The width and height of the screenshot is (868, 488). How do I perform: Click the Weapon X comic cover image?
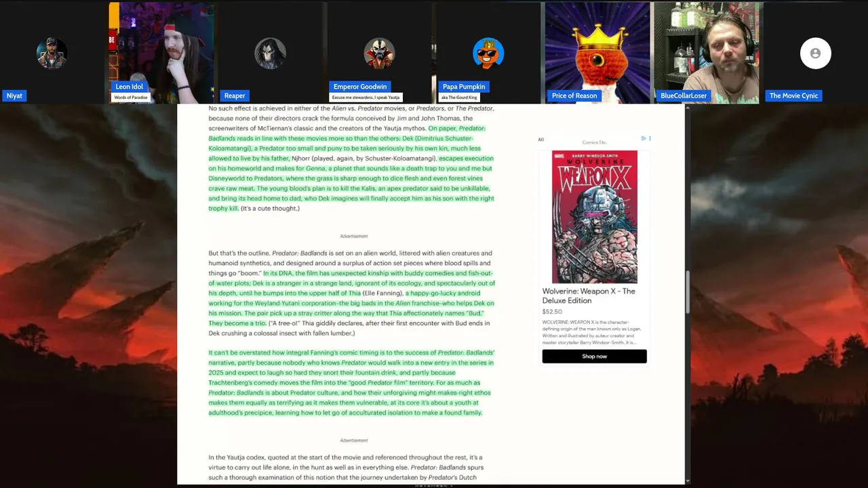pyautogui.click(x=595, y=217)
